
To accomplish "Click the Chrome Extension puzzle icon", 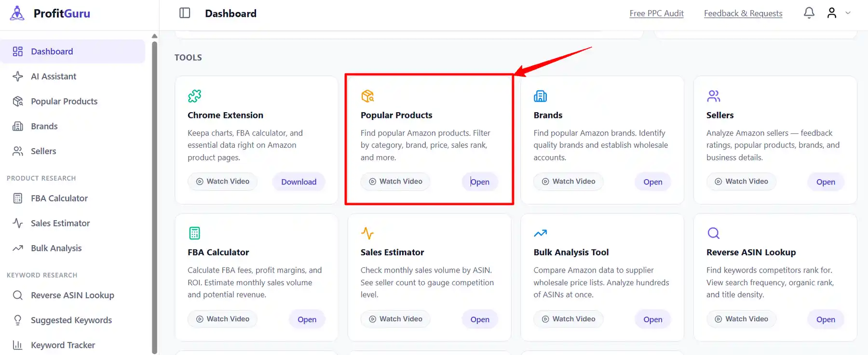I will (x=194, y=96).
